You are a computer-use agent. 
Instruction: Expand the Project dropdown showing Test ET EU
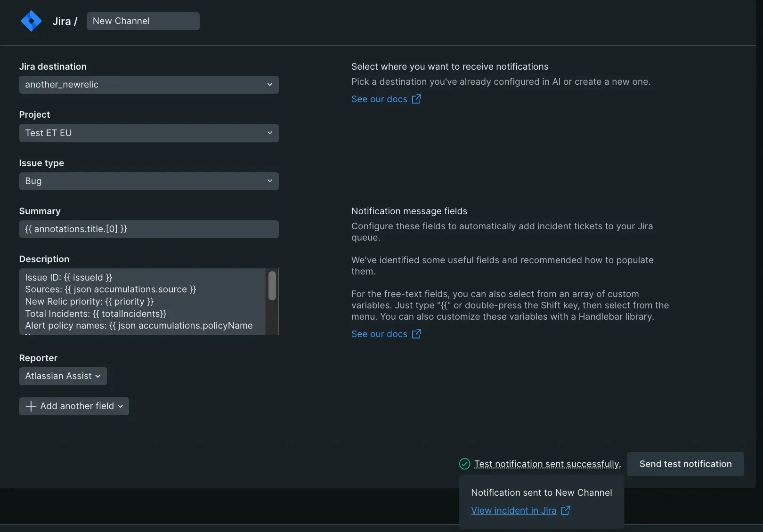click(148, 133)
